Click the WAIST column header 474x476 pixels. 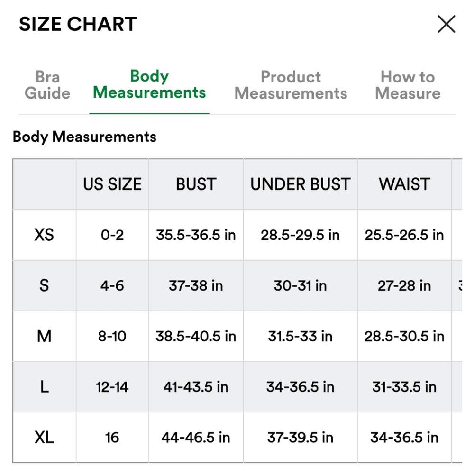[404, 184]
